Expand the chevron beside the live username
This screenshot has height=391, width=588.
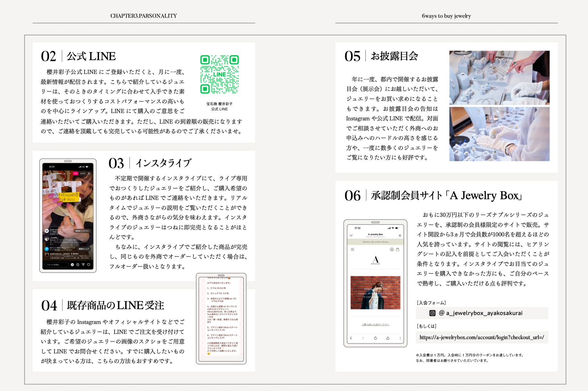pos(70,173)
